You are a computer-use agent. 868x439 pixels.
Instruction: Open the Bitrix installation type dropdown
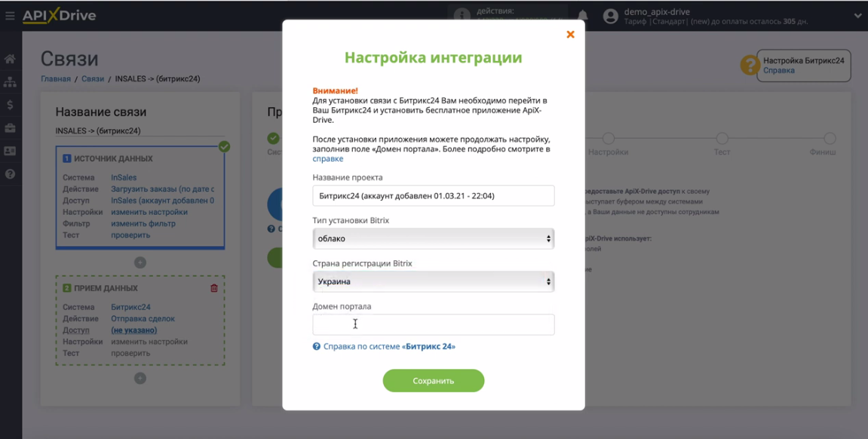(434, 238)
